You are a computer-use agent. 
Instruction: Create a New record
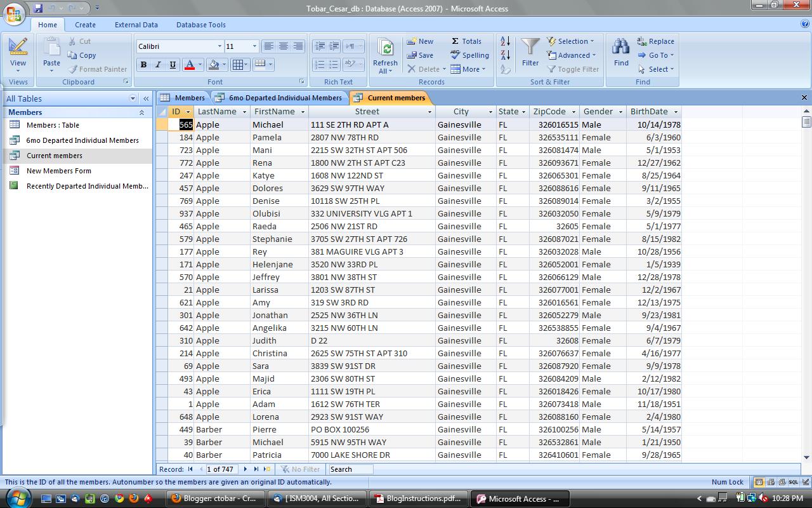tap(420, 41)
